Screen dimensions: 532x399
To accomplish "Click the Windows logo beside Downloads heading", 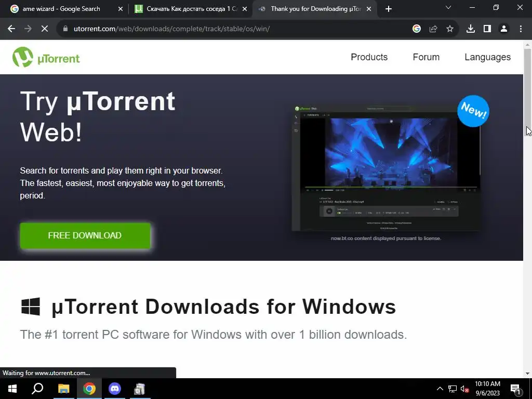I will [x=31, y=307].
